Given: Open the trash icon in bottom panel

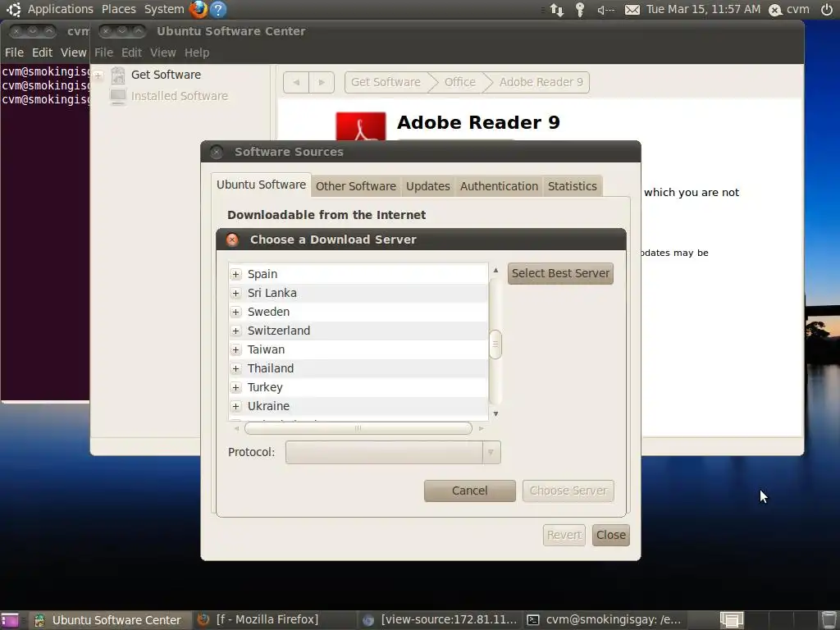Looking at the screenshot, I should pos(829,620).
